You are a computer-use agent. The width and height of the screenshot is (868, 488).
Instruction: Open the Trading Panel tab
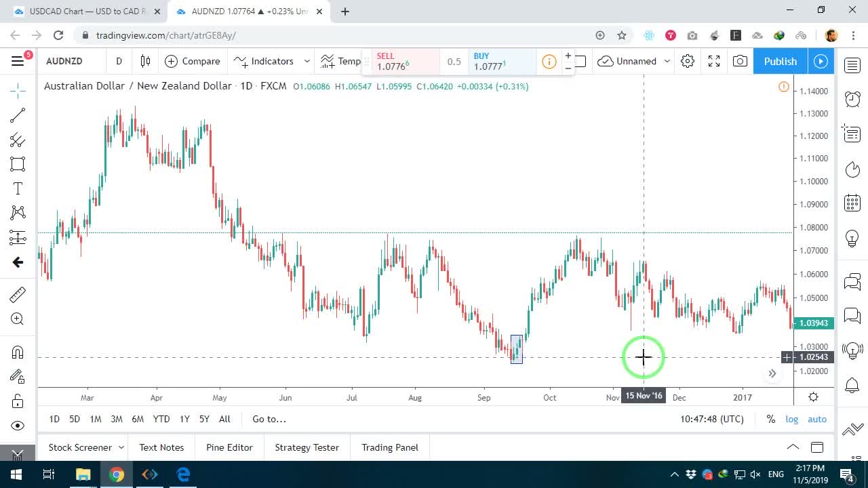tap(390, 447)
